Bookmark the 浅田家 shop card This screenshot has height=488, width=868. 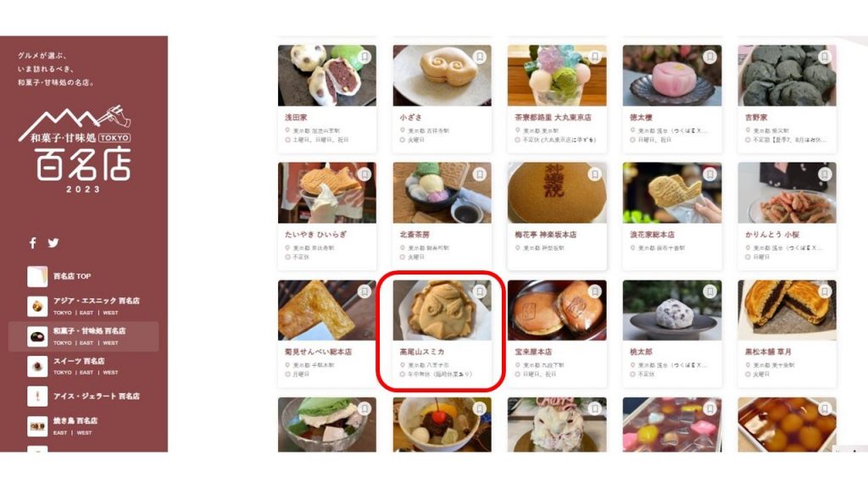click(x=364, y=57)
